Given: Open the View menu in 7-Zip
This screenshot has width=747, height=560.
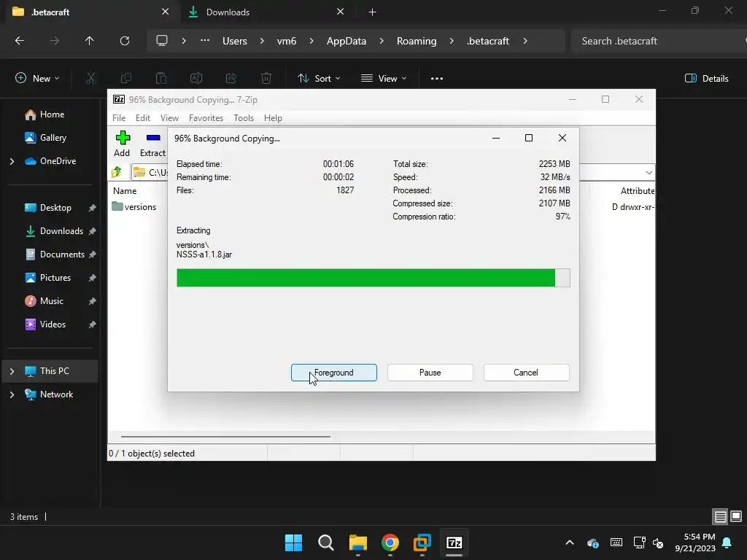Looking at the screenshot, I should click(x=169, y=118).
